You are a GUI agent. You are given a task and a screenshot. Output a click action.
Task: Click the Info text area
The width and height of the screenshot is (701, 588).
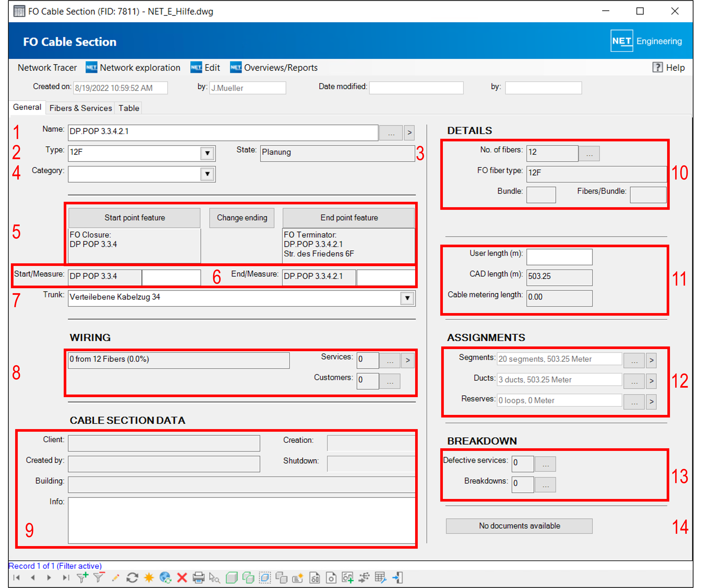click(x=242, y=521)
